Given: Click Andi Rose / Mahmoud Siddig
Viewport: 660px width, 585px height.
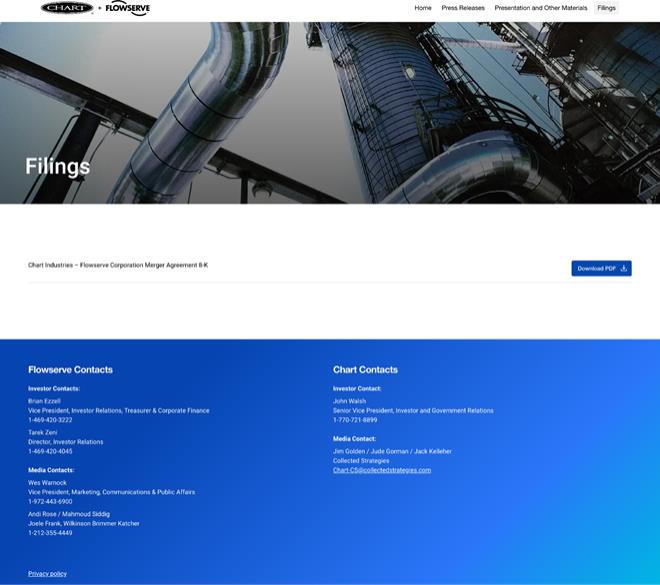Looking at the screenshot, I should click(69, 514).
